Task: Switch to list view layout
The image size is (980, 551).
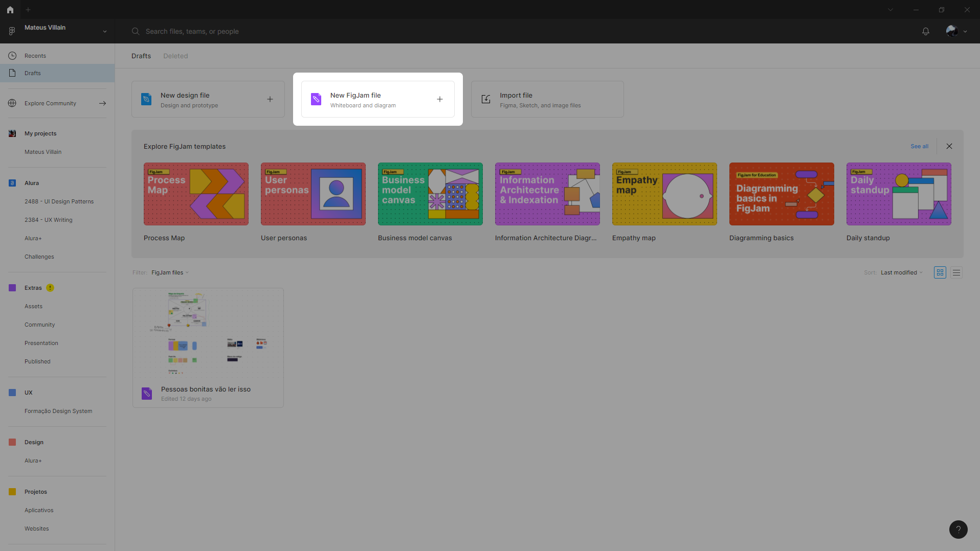Action: (x=956, y=272)
